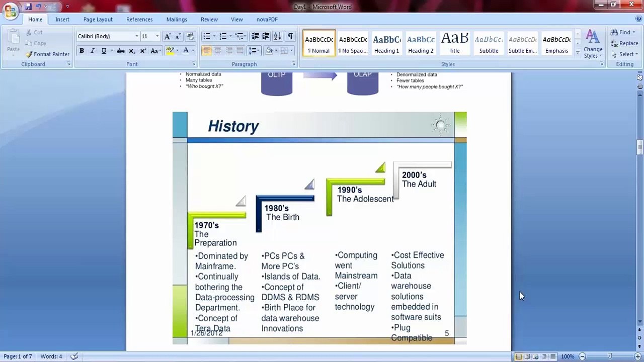
Task: Toggle Superscript formatting
Action: (143, 51)
